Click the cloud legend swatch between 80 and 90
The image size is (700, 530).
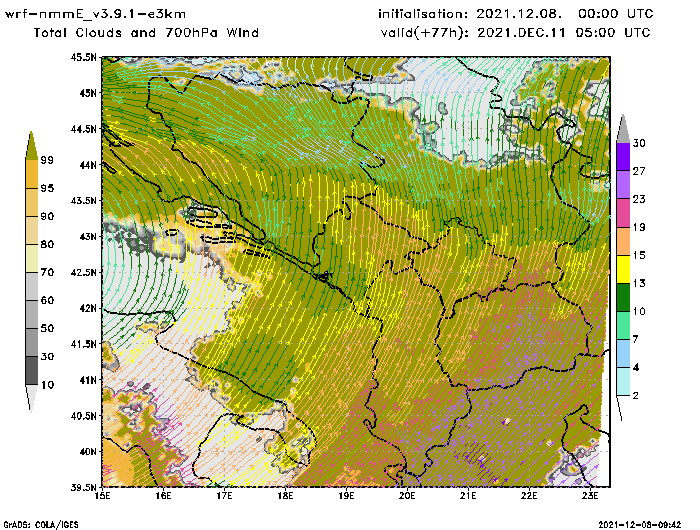coord(32,230)
